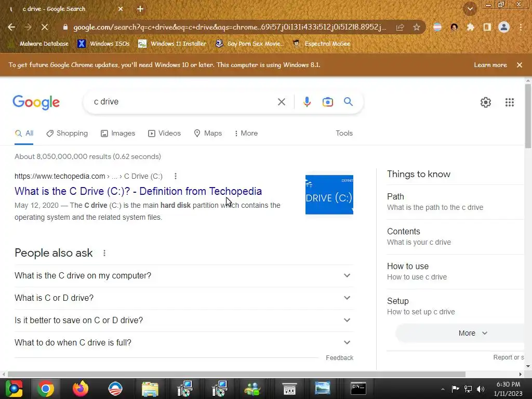Open Command Prompt in taskbar
This screenshot has height=399, width=532.
[x=358, y=389]
